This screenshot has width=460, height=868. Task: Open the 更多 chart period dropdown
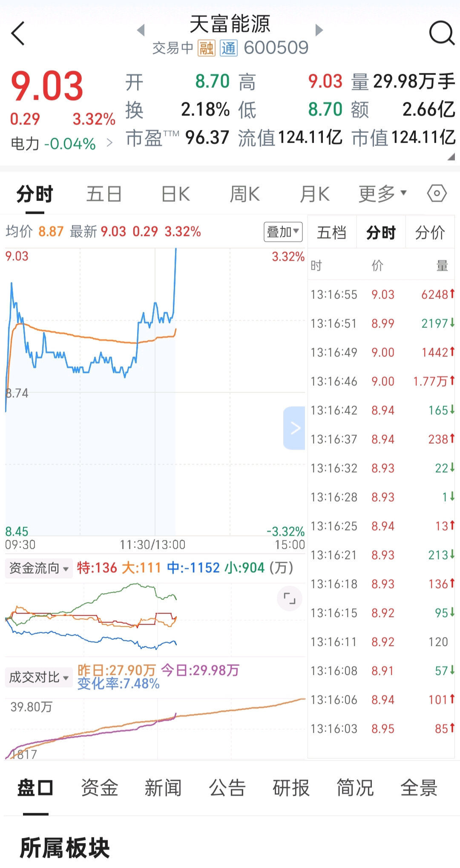[382, 194]
